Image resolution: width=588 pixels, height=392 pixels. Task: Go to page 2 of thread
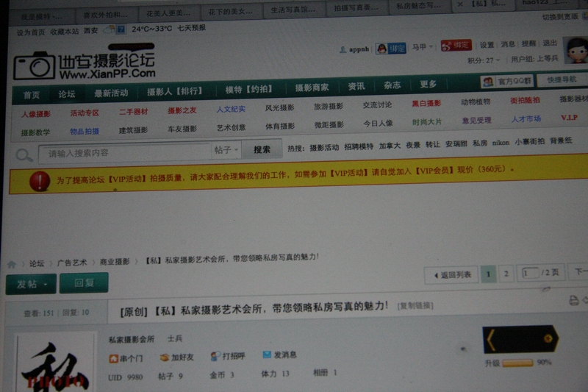(x=506, y=274)
